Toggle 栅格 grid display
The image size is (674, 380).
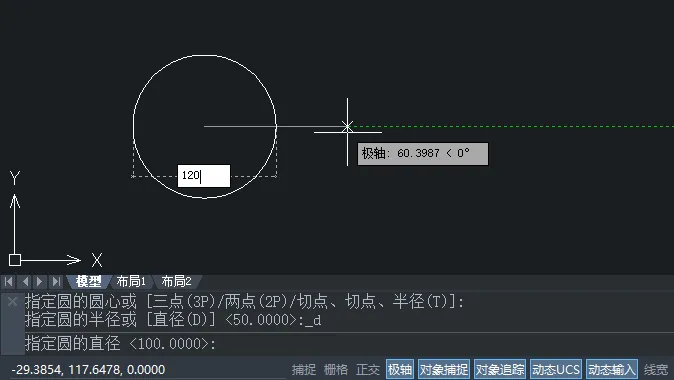(336, 370)
